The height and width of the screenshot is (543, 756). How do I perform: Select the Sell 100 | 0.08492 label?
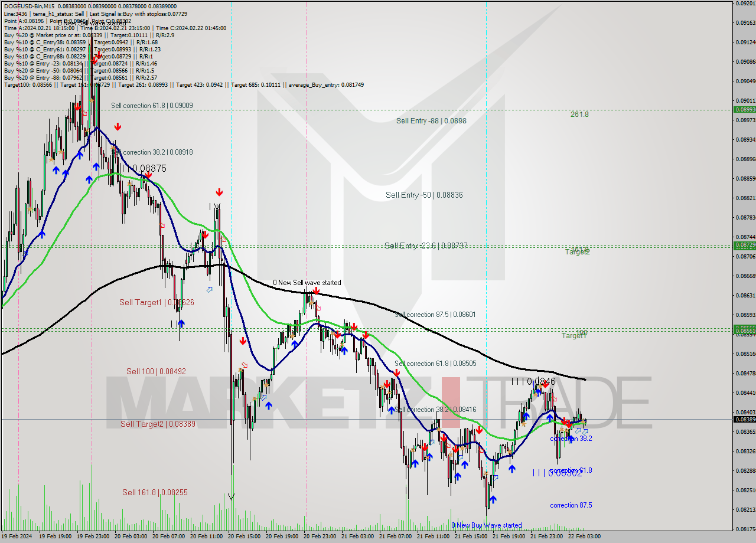click(156, 371)
